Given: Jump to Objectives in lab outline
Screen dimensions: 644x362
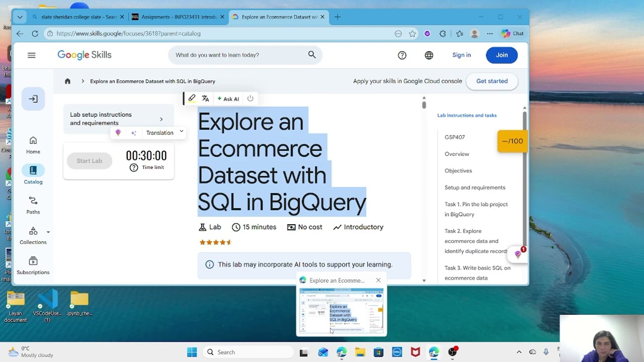Looking at the screenshot, I should pos(458,170).
